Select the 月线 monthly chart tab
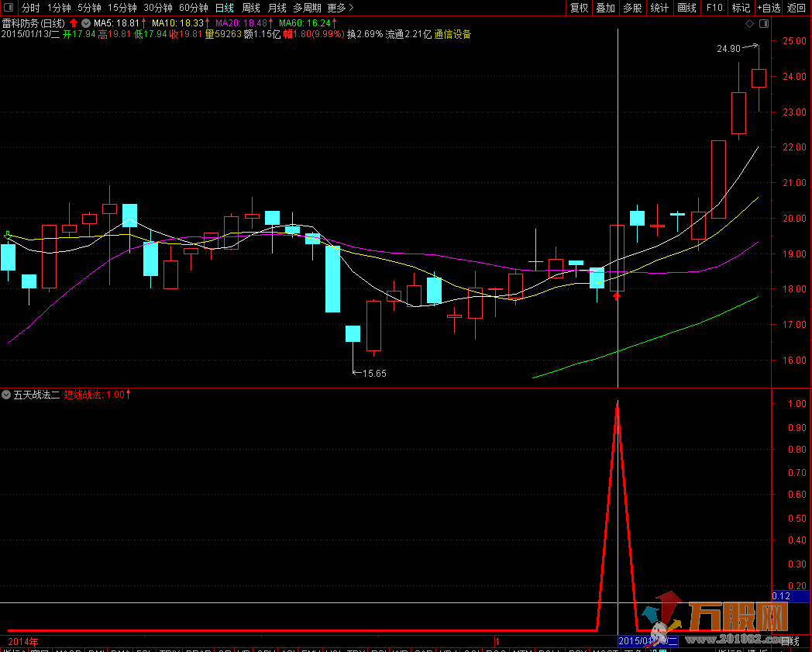 [x=277, y=8]
